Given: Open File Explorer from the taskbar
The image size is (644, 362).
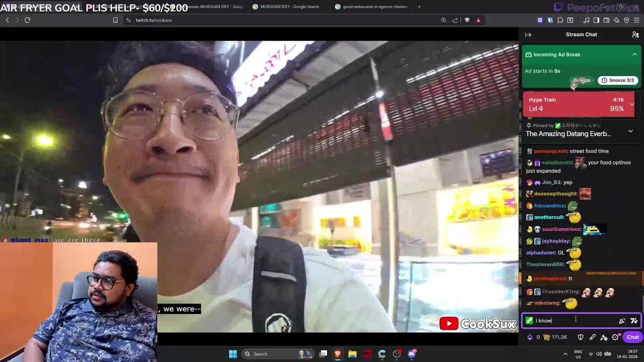Looking at the screenshot, I should pyautogui.click(x=352, y=354).
